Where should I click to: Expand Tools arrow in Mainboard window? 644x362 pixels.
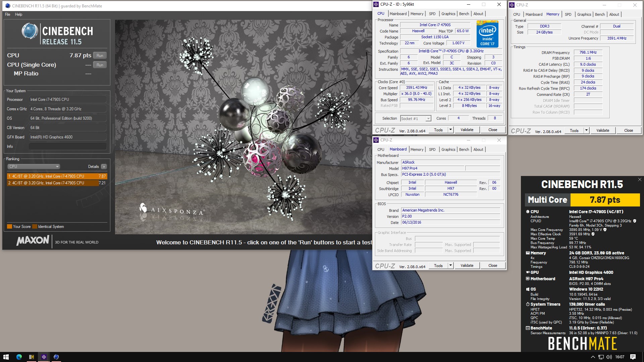pos(450,265)
